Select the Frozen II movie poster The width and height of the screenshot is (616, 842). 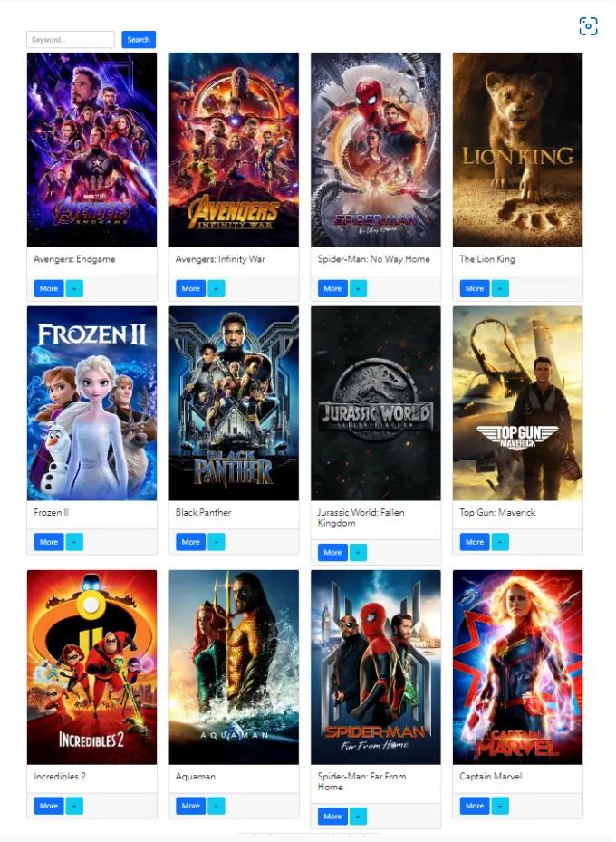coord(91,403)
